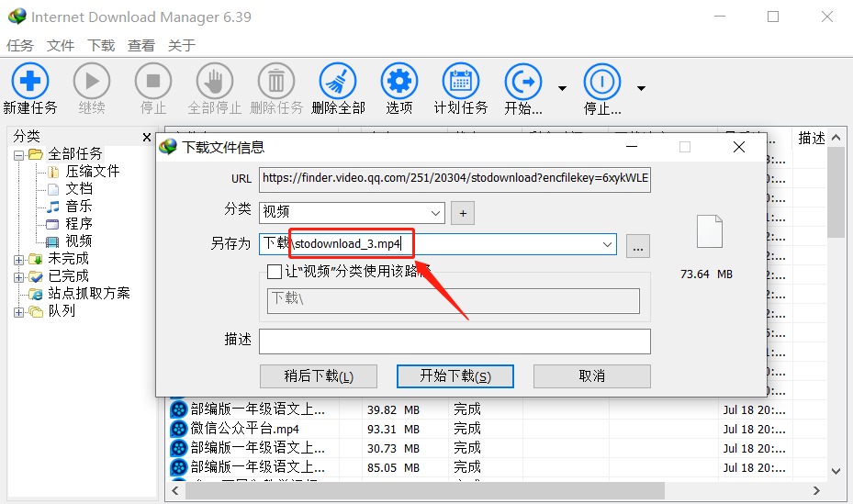The width and height of the screenshot is (853, 504).
Task: Click the video icon of the 85.05 MB row
Action: 179,467
